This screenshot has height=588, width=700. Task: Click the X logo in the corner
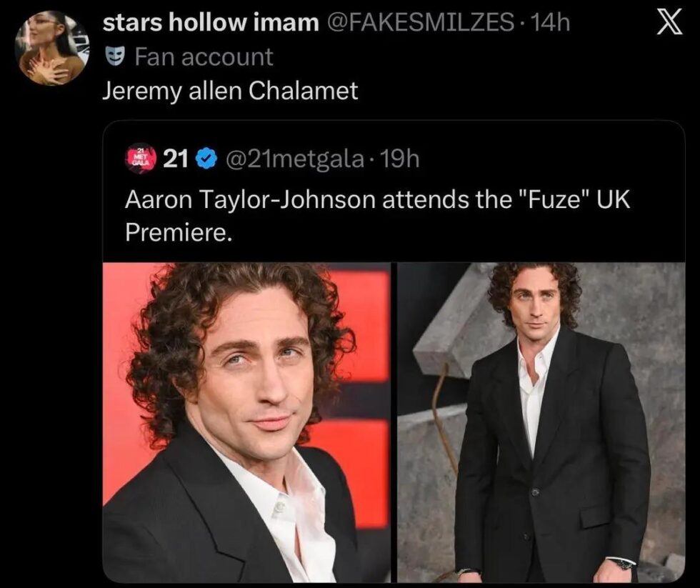tap(668, 25)
